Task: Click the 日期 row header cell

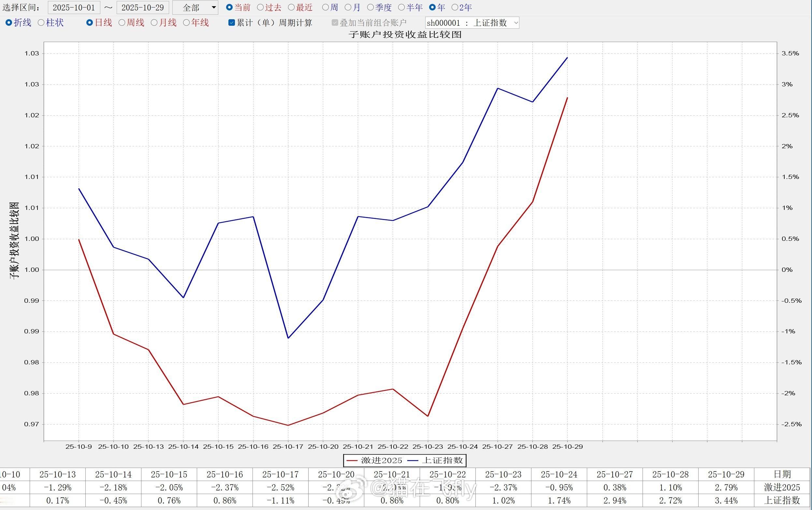Action: 782,474
